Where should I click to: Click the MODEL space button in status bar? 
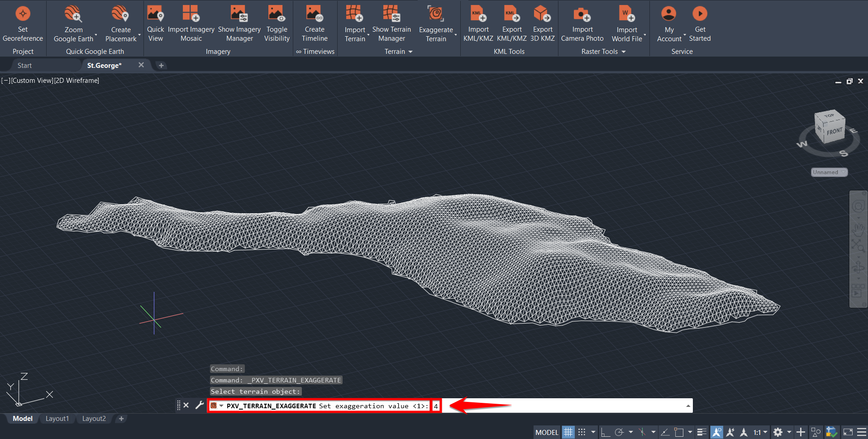click(547, 432)
